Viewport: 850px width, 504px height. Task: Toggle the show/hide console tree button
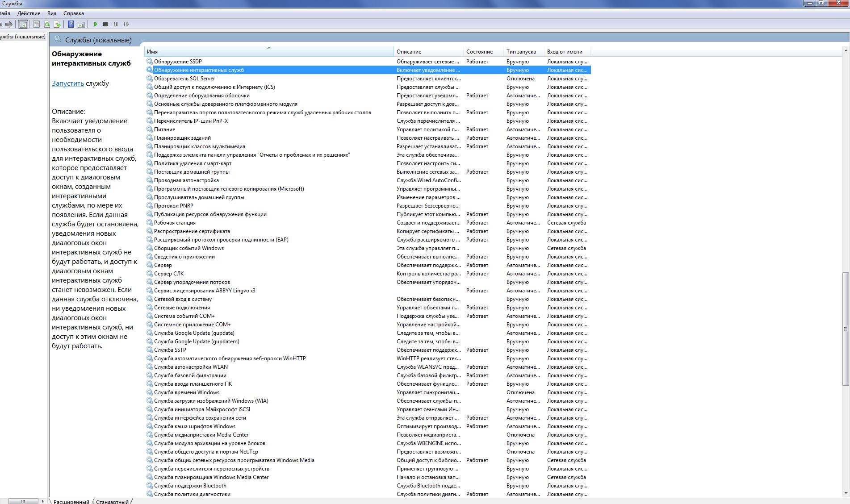click(23, 24)
